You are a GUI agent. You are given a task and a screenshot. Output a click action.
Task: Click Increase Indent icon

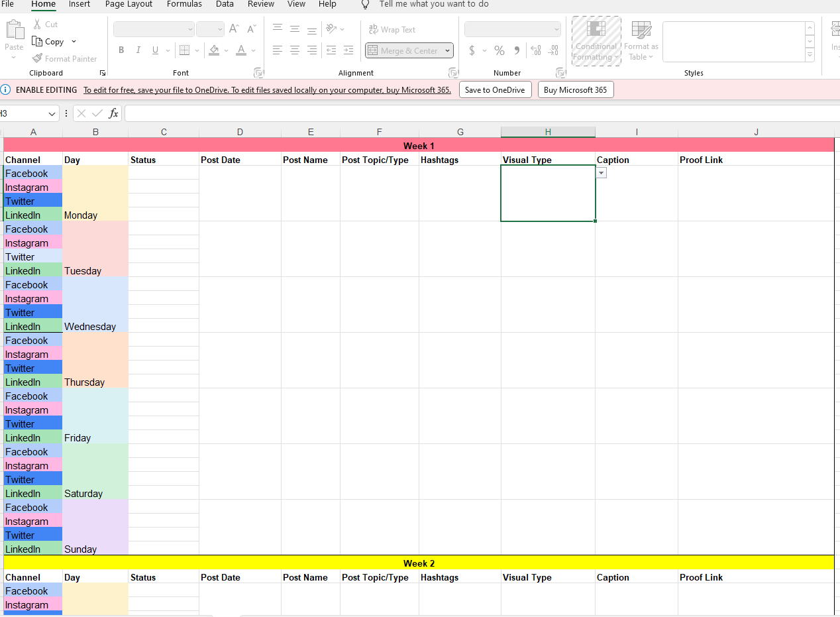click(x=348, y=50)
